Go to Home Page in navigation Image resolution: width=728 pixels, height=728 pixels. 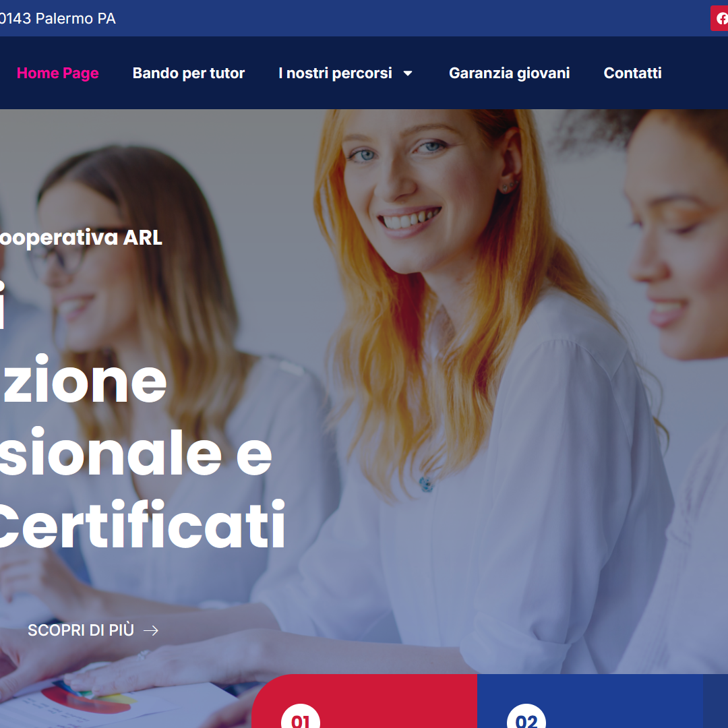(x=57, y=73)
